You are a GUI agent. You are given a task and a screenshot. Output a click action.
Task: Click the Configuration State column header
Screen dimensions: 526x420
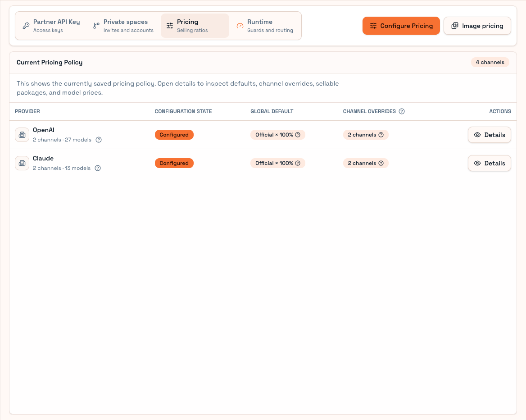pos(183,111)
